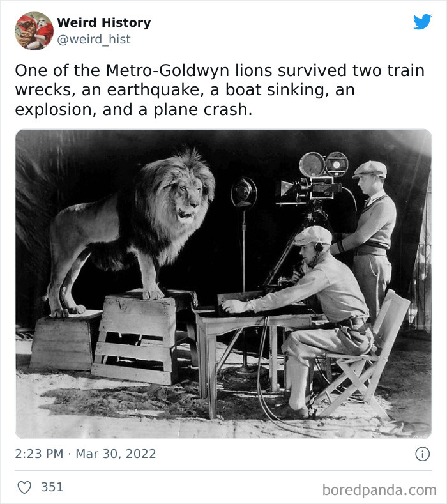Open the Weird History display name

pos(104,22)
